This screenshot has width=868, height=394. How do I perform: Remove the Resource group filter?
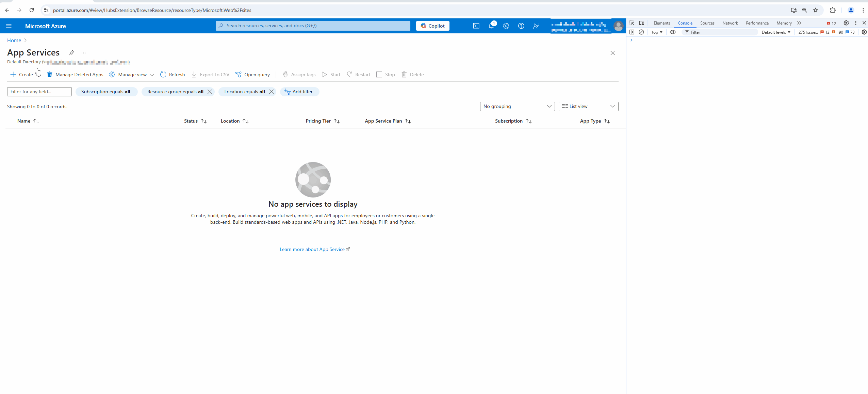coord(210,92)
